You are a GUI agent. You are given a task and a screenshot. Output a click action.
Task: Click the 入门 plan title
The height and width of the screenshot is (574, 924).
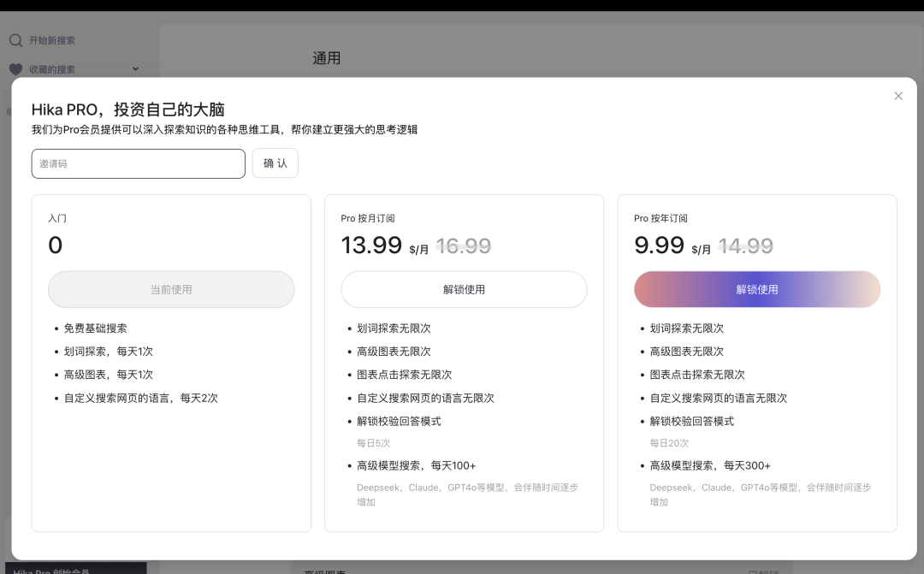57,218
